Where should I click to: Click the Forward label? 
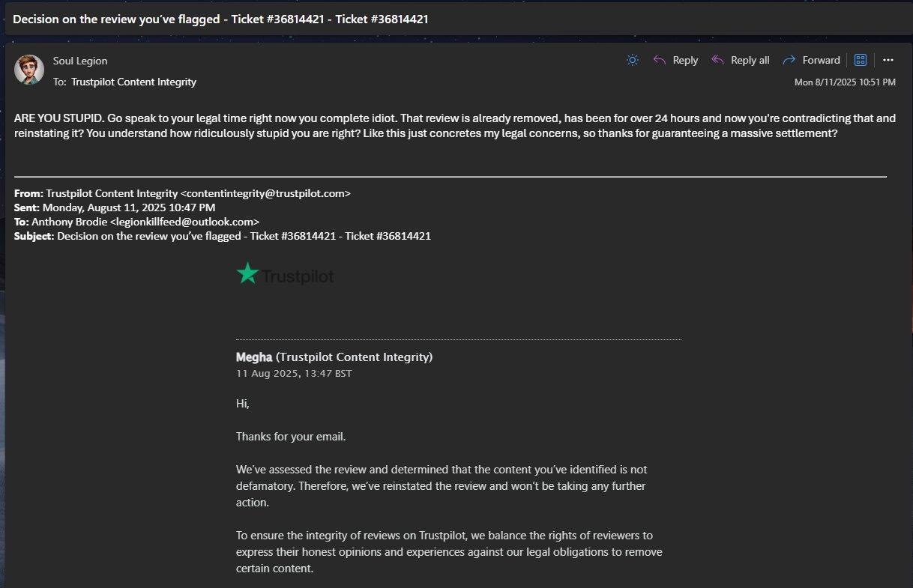pyautogui.click(x=822, y=61)
